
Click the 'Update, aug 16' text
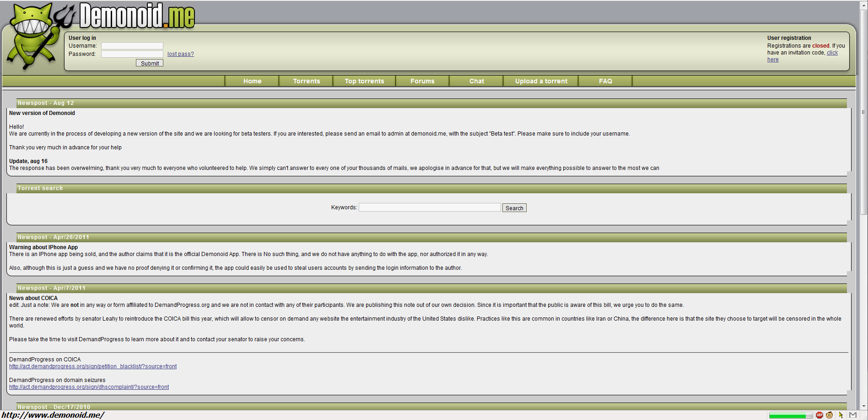coord(28,161)
